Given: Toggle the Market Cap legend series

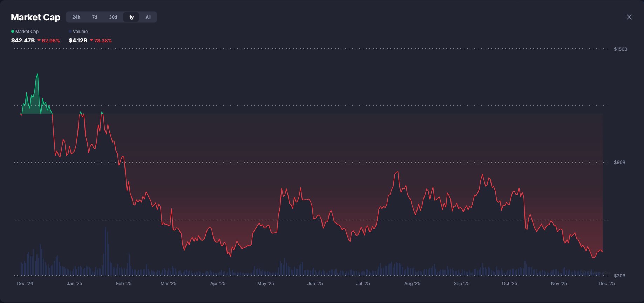Looking at the screenshot, I should click(27, 32).
